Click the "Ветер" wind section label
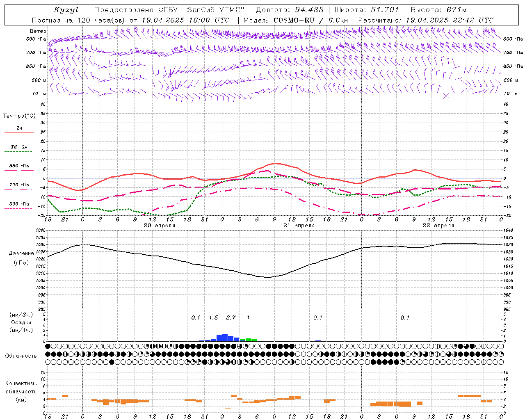The image size is (525, 420). coord(38,31)
